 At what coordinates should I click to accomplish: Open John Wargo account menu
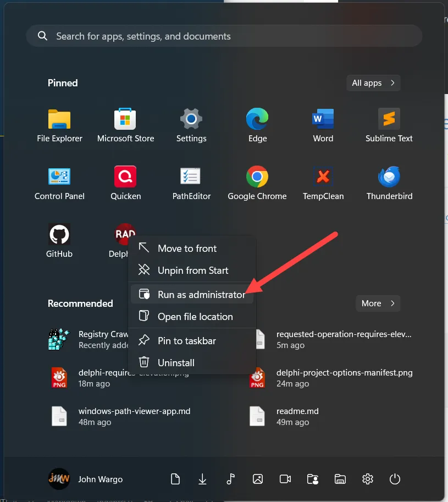click(x=85, y=479)
